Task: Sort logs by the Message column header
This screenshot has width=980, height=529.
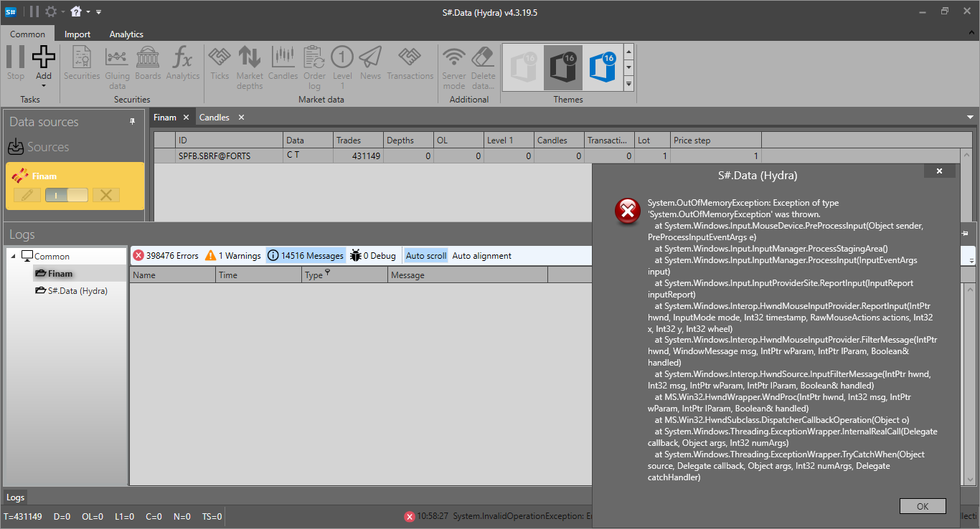Action: 468,275
